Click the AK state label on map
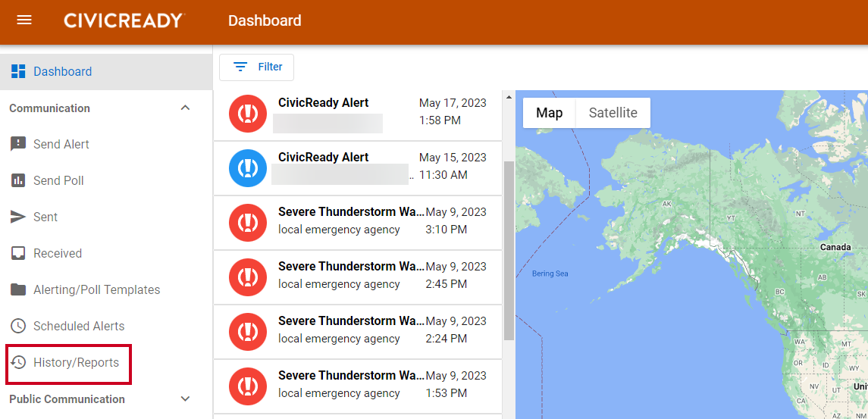The image size is (868, 419). pos(667,205)
